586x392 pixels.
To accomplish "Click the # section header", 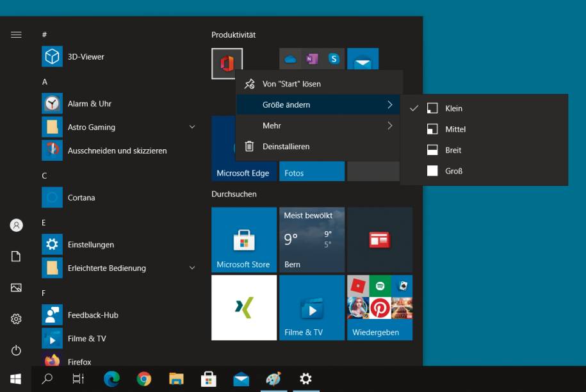I will click(44, 35).
